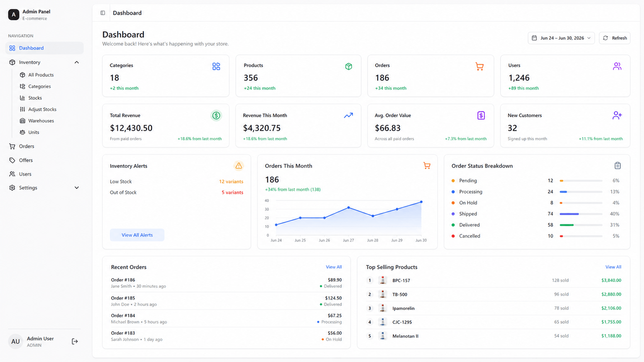Image resolution: width=644 pixels, height=362 pixels.
Task: Click the Processing status progress bar
Action: pyautogui.click(x=581, y=191)
